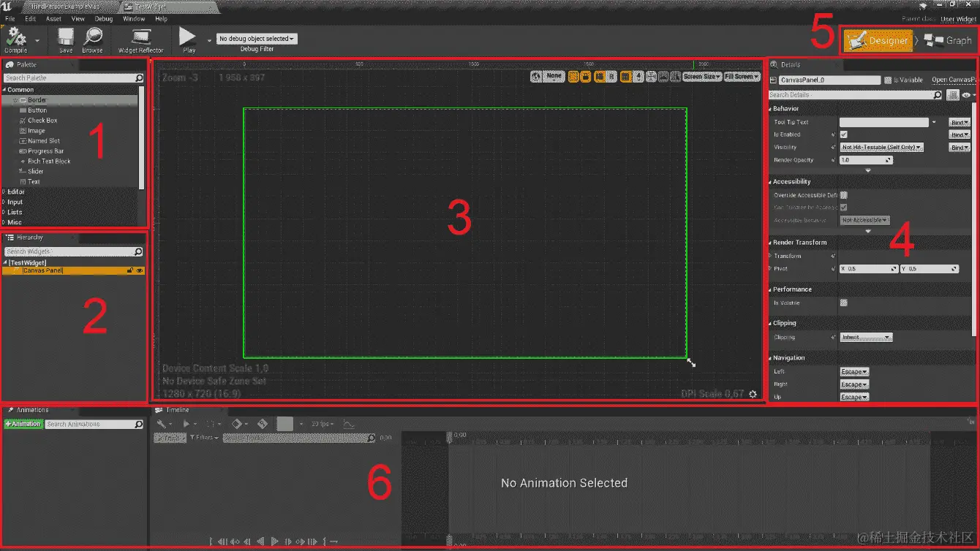
Task: Click the Browse magnifier icon in toolbar
Action: (x=92, y=37)
